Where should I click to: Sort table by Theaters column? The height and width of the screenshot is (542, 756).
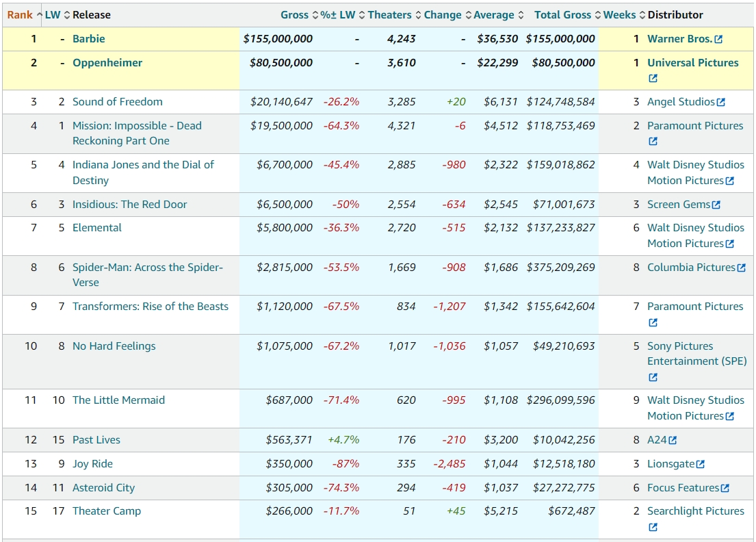(x=394, y=15)
